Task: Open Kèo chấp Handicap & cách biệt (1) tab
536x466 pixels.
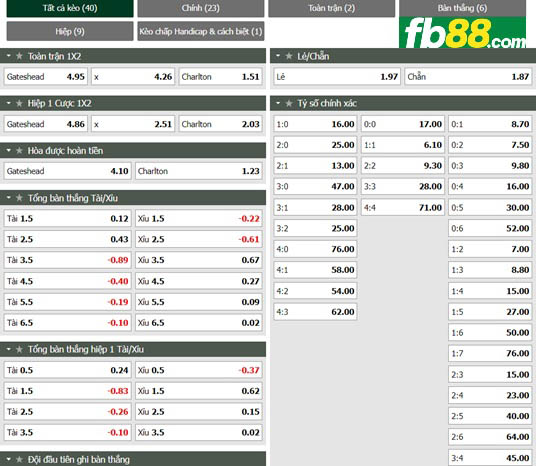Action: coord(201,31)
